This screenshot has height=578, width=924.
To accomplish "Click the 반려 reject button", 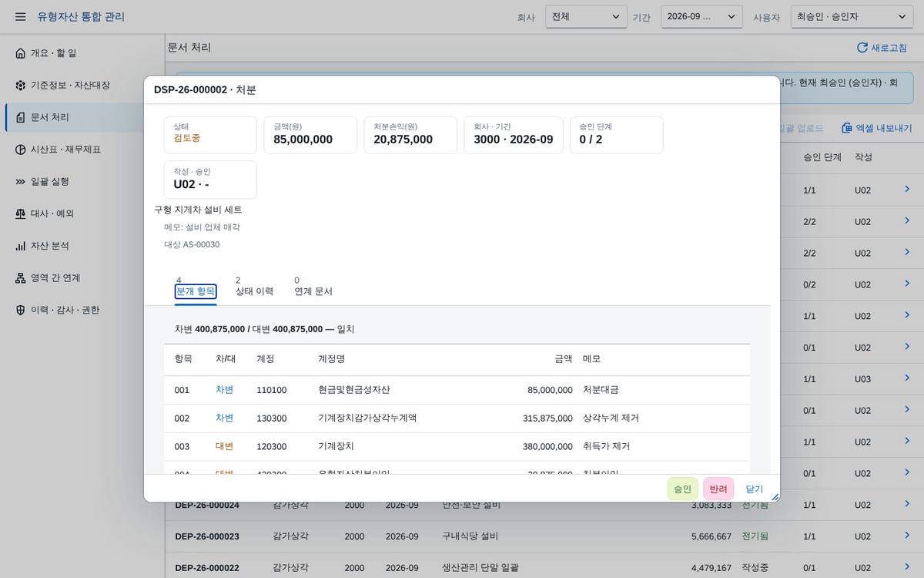I will pos(718,489).
